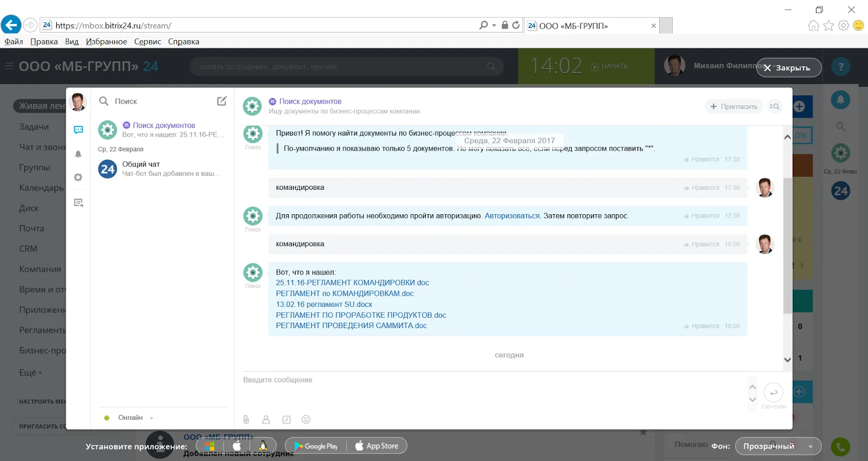Screen dimensions: 868x461
Task: Open РЕГЛАМЕНТ ПРОВЕДЕНИЯ САММИТА.doc link
Action: (x=351, y=325)
